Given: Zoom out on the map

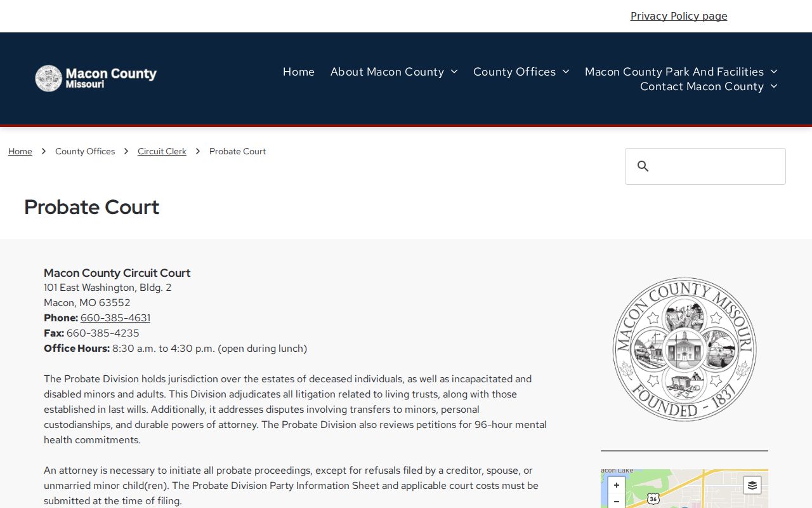Looking at the screenshot, I should (x=616, y=502).
